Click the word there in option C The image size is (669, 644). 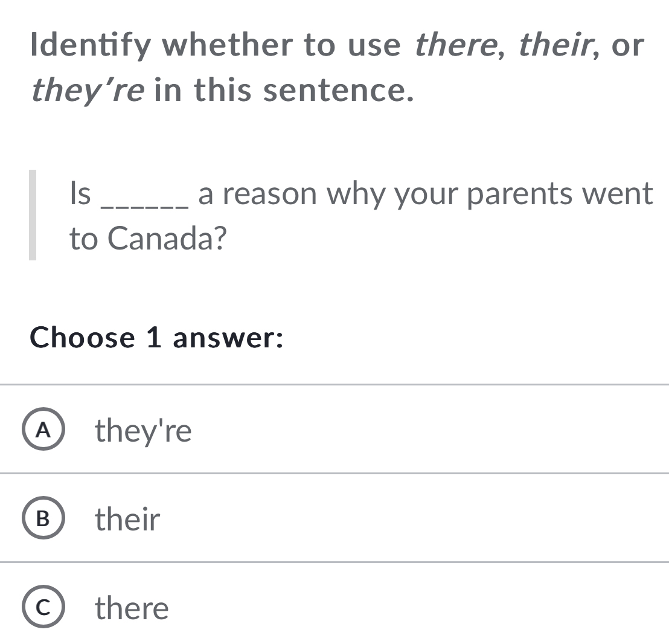pos(132,608)
